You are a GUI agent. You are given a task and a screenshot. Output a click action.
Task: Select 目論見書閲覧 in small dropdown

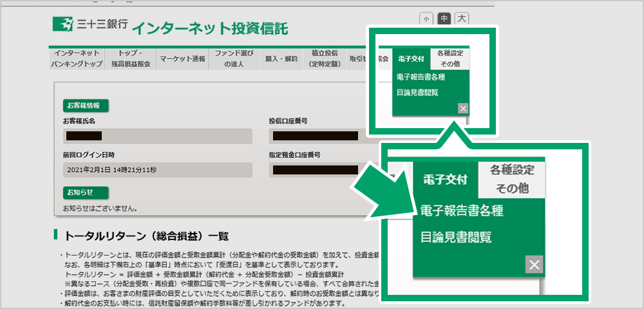(x=417, y=92)
